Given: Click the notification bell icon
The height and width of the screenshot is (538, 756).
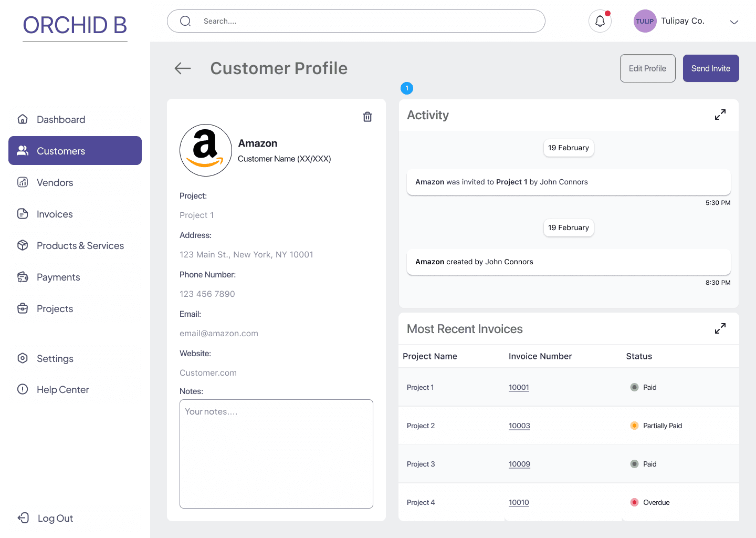Looking at the screenshot, I should pyautogui.click(x=600, y=22).
